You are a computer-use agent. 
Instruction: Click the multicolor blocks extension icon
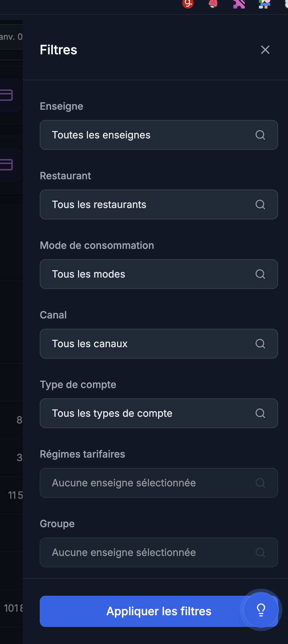click(x=264, y=4)
